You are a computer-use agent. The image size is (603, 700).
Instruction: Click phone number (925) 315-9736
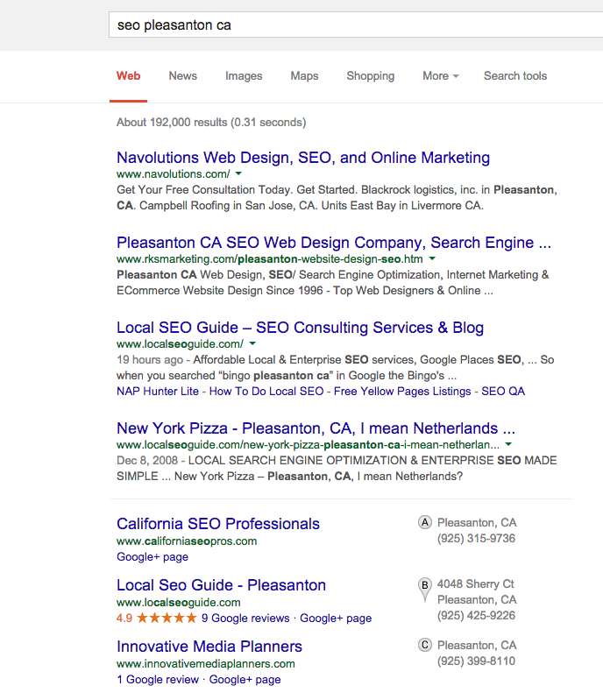[x=476, y=539]
